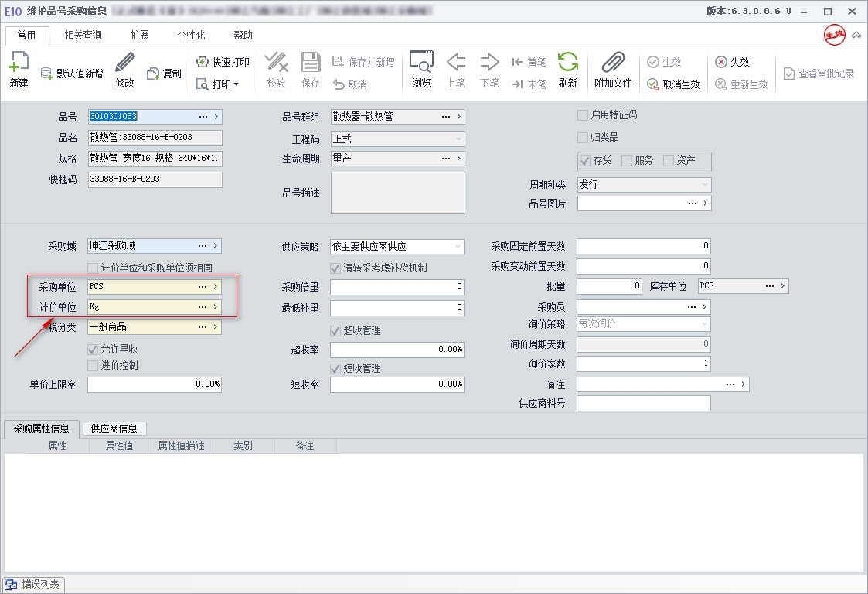Viewport: 868px width, 594px height.
Task: Click the 取消 undo icon
Action: click(x=339, y=84)
